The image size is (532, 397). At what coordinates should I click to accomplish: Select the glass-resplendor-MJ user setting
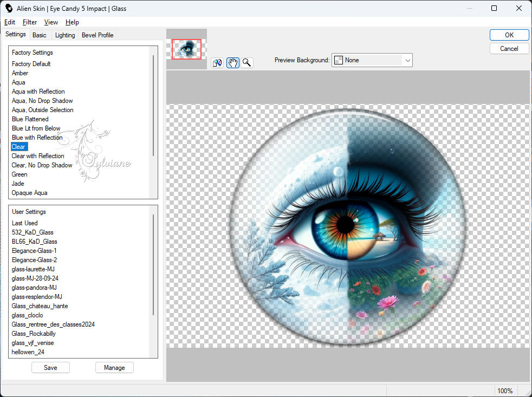37,296
